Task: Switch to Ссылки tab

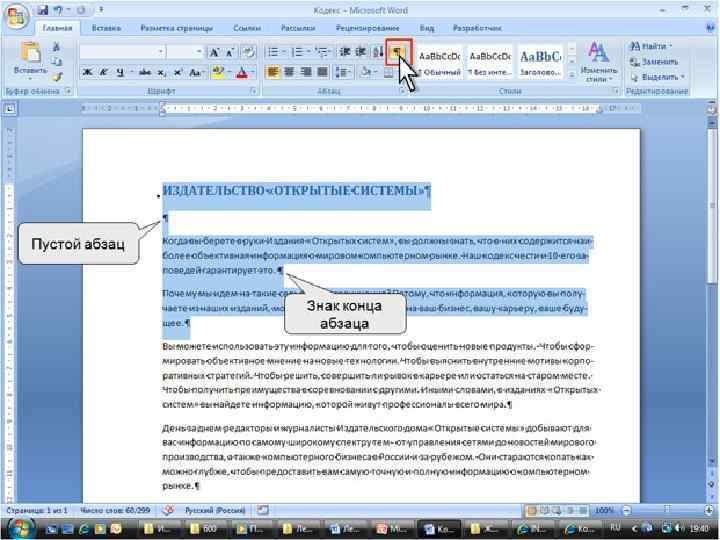Action: pyautogui.click(x=247, y=28)
